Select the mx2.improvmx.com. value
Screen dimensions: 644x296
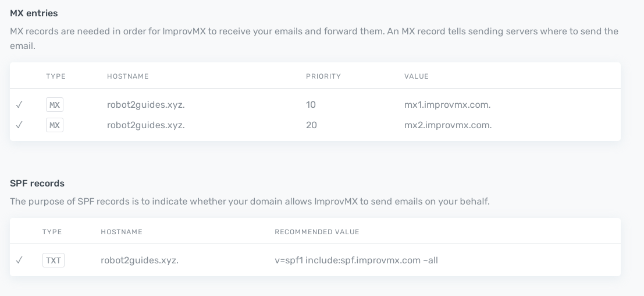click(448, 125)
